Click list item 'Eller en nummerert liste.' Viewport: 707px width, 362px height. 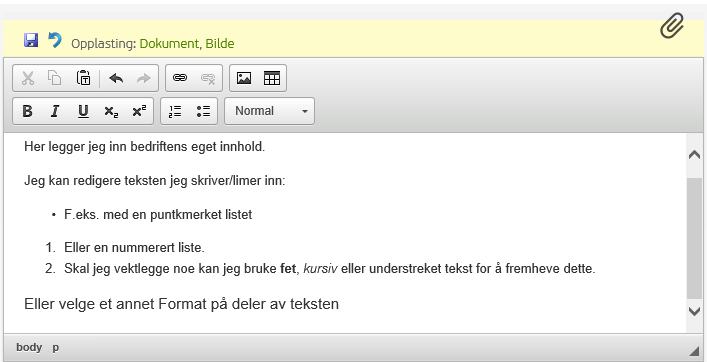coord(134,248)
